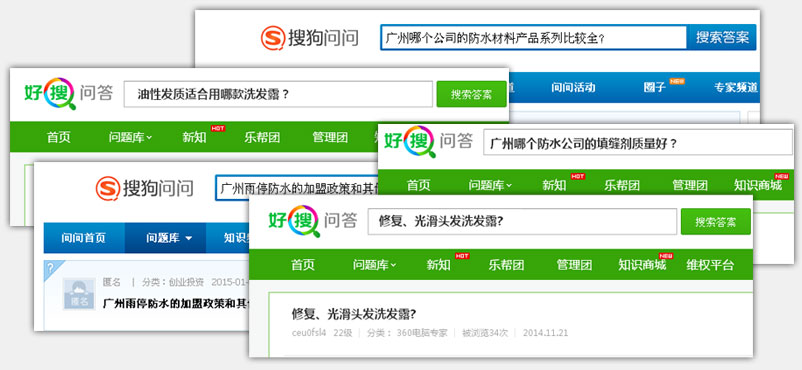Click the Sogou Wenwen logo in the top window
The height and width of the screenshot is (370, 802).
(x=309, y=38)
